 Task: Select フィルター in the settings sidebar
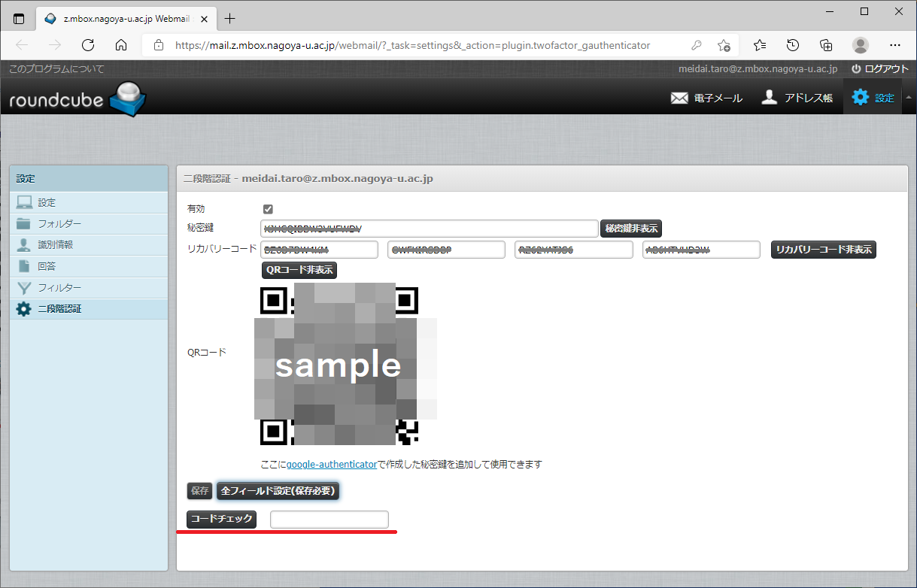click(x=59, y=287)
